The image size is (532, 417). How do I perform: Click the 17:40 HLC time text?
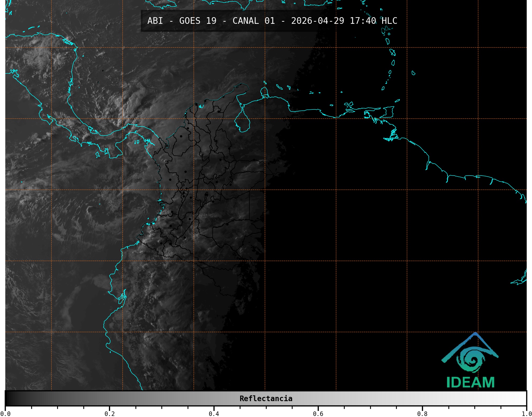[x=373, y=21]
